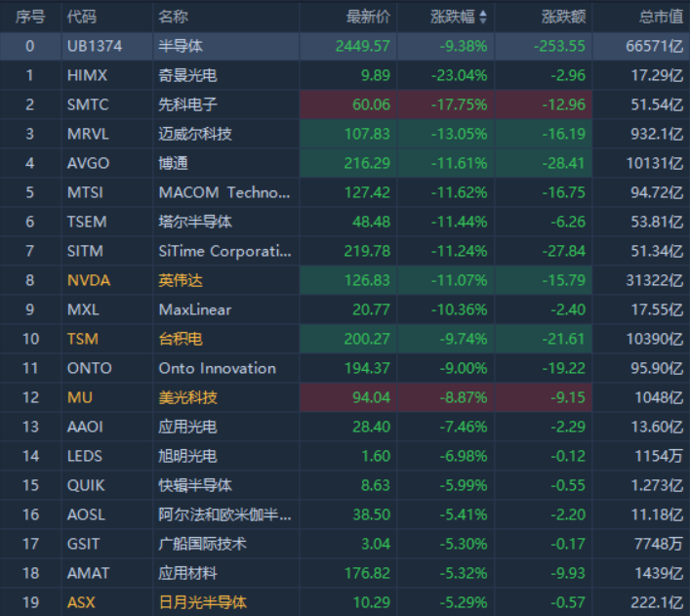Select 快辑半导体 stock name
690x616 pixels.
195,485
